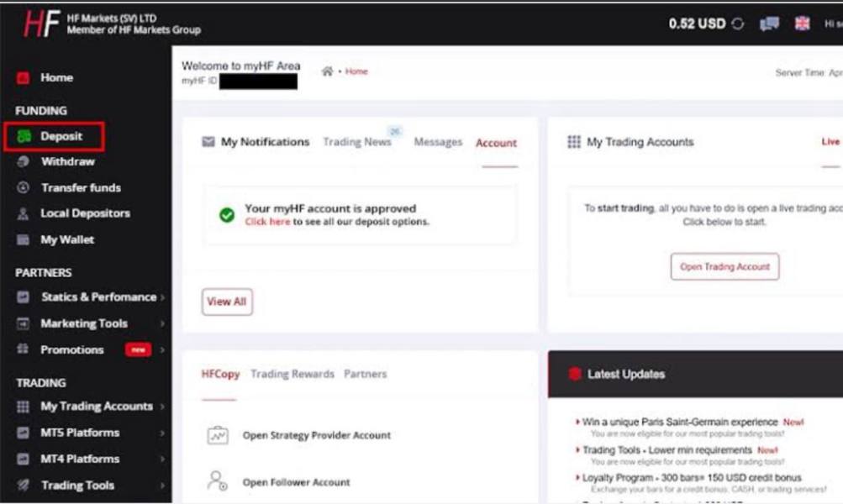Expand My Trading Accounts sidebar arrow

point(162,407)
